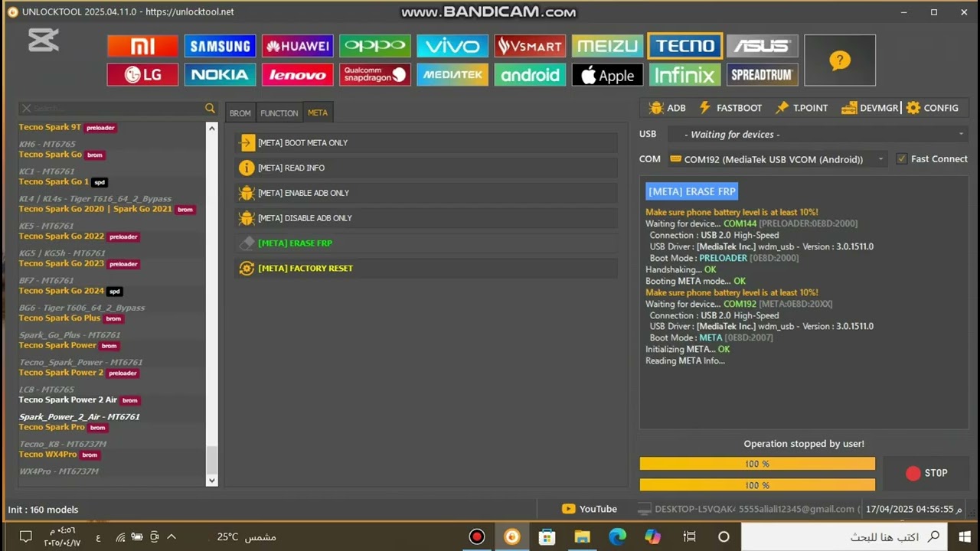Screen dimensions: 980x551
Task: Open the ASUS brand logo
Action: (x=762, y=46)
